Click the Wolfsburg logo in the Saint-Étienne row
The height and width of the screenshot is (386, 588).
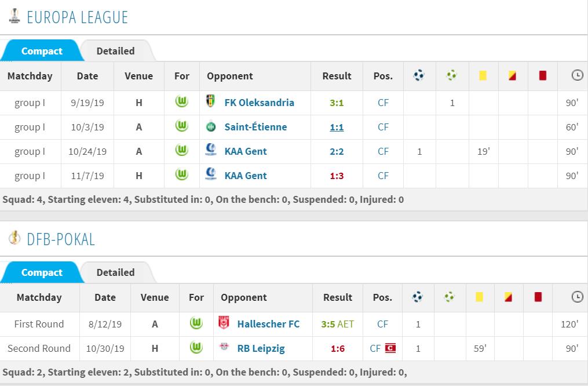tap(182, 127)
